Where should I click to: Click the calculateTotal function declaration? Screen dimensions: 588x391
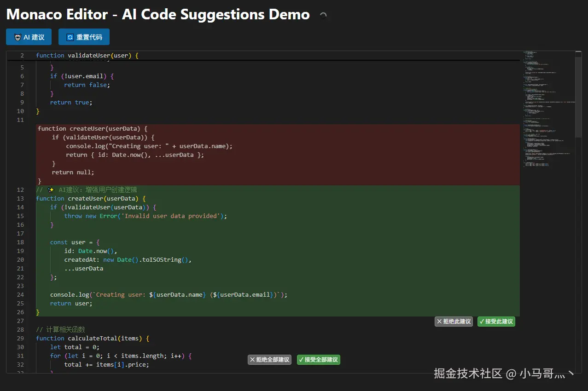click(x=92, y=338)
